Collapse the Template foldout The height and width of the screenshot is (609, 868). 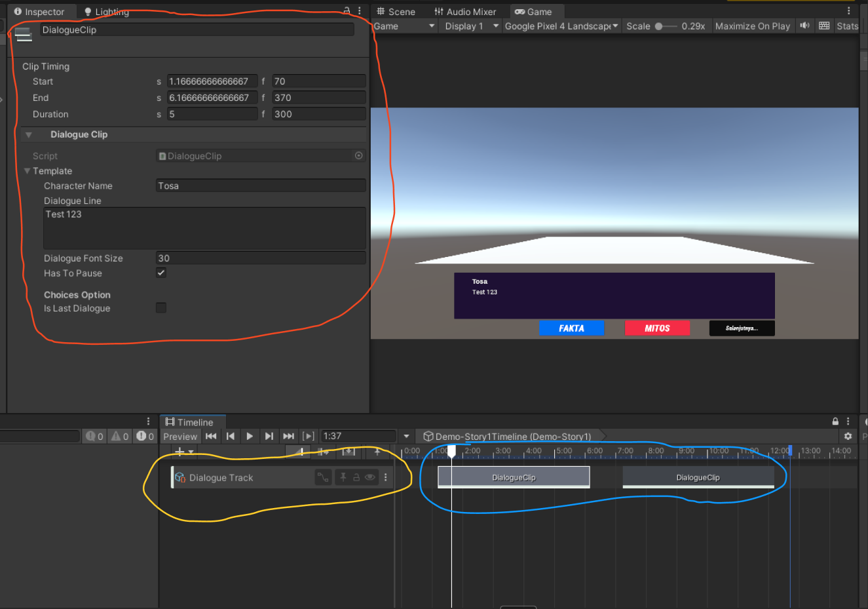click(x=28, y=171)
